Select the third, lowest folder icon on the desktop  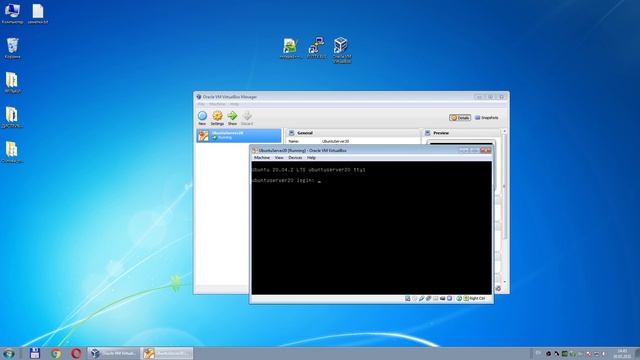[12, 152]
